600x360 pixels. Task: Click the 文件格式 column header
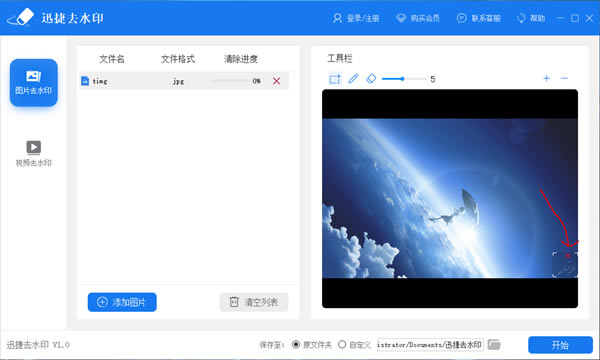(x=178, y=59)
